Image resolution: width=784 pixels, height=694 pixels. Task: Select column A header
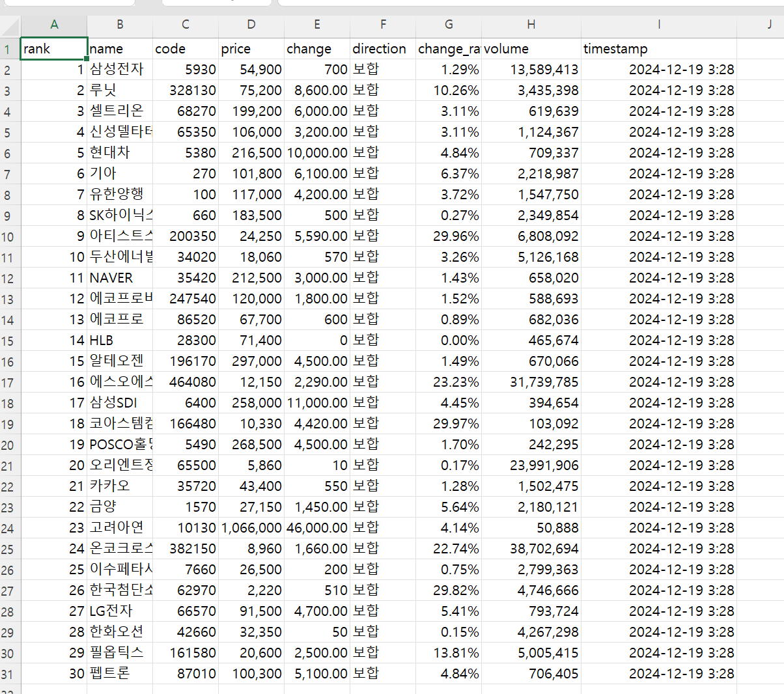click(54, 25)
